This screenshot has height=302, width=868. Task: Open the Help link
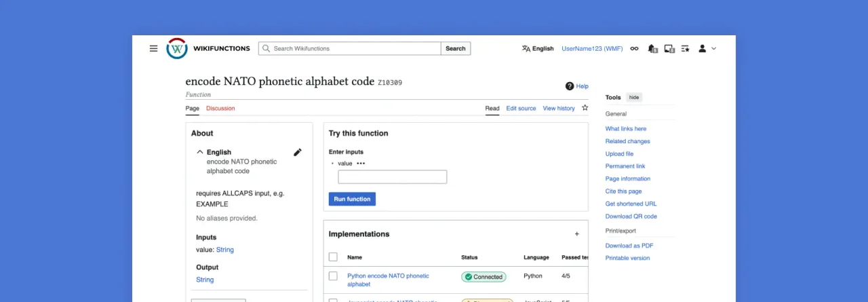click(x=583, y=86)
